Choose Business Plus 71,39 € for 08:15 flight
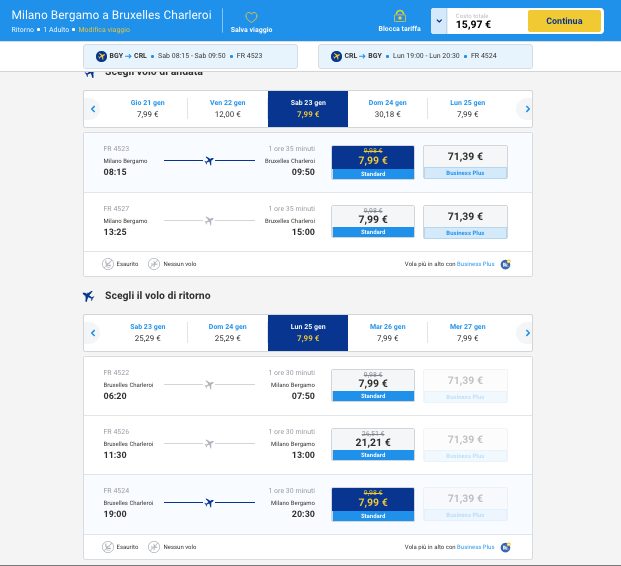Viewport: 621px width, 566px height. (465, 162)
